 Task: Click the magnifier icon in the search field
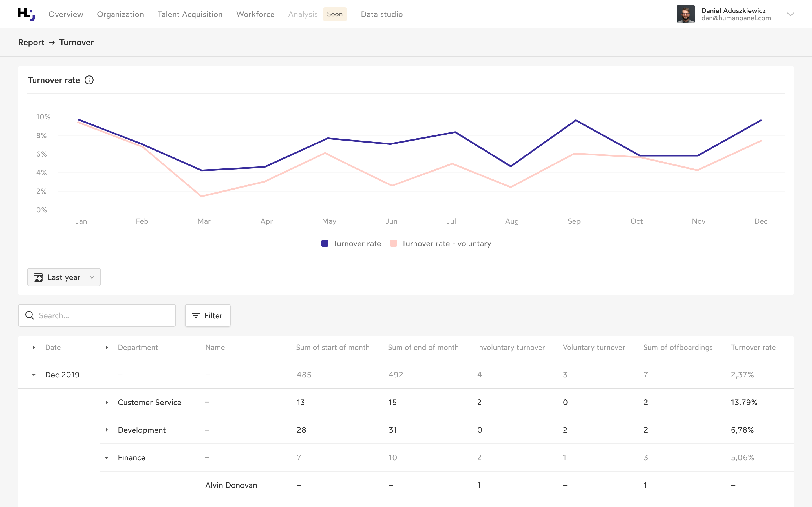[30, 315]
